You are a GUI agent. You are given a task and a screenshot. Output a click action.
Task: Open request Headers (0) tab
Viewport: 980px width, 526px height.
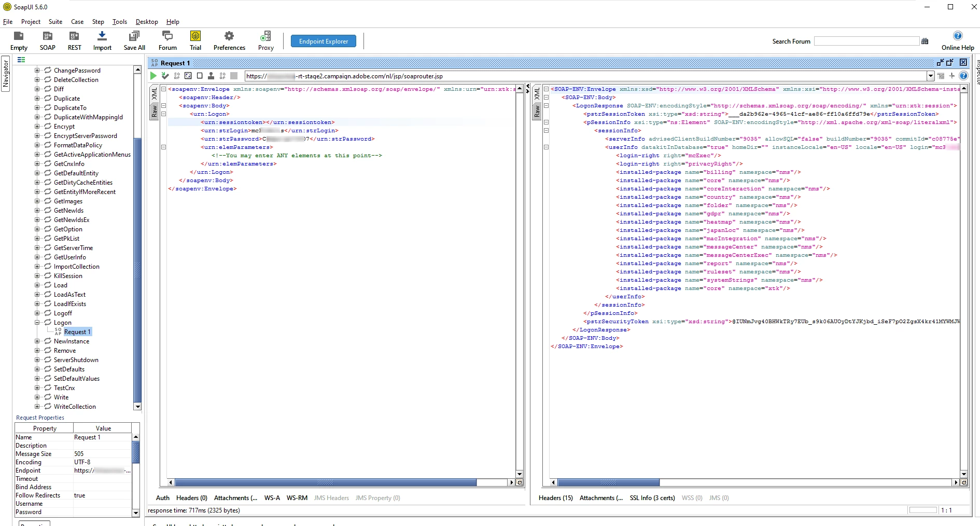[192, 498]
